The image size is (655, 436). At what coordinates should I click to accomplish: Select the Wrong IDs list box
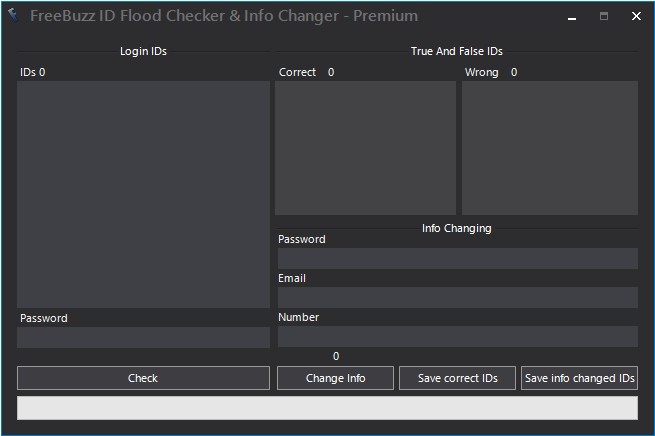tap(550, 148)
